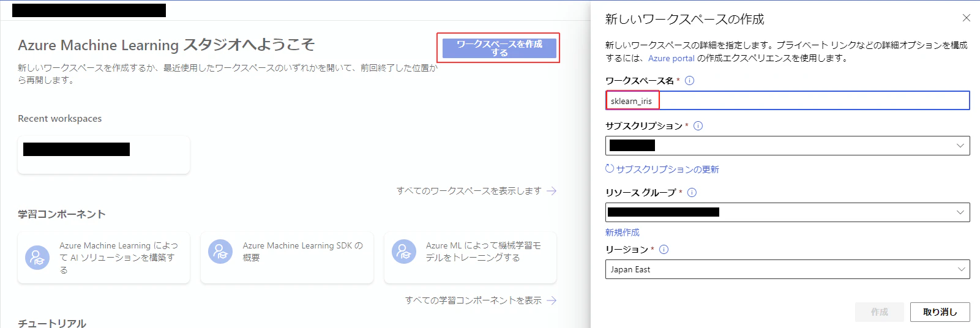980x328 pixels.
Task: Open the Azure portal link
Action: 671,58
